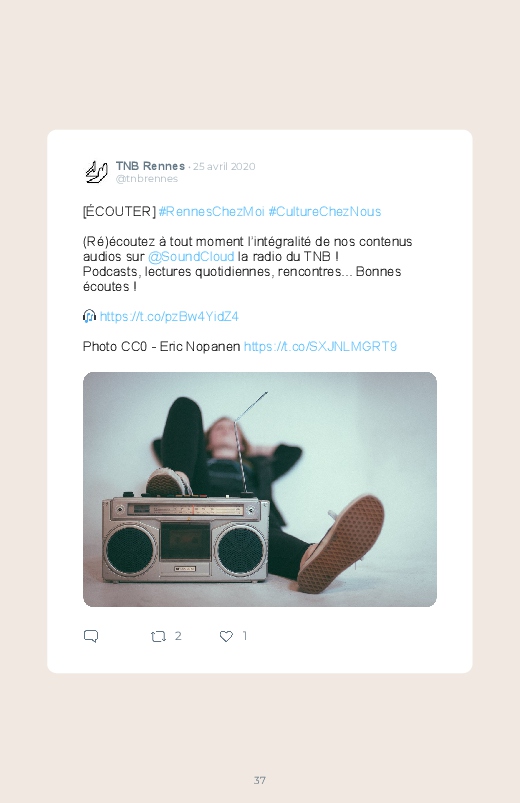520x803 pixels.
Task: Open the boombox radio photo
Action: (x=260, y=490)
